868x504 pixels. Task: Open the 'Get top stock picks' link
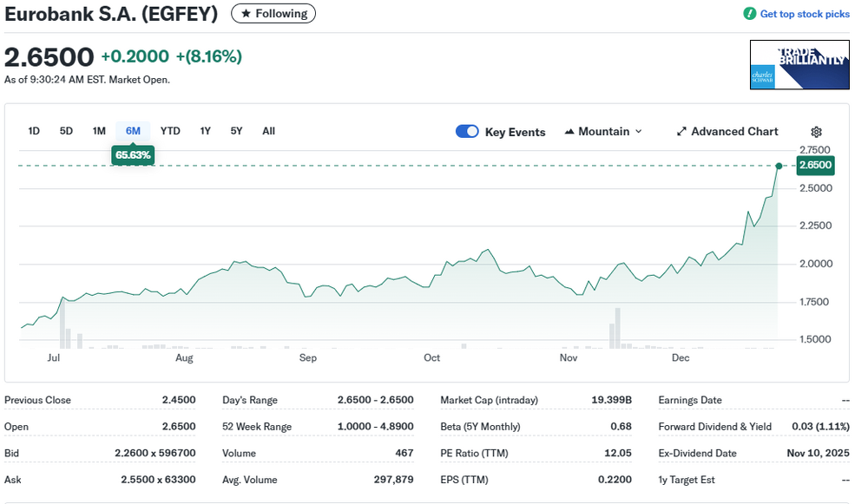coord(805,14)
